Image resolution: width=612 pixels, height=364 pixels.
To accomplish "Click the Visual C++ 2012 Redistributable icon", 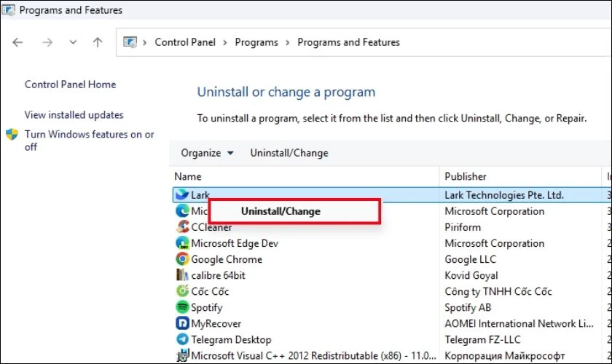I will [182, 355].
